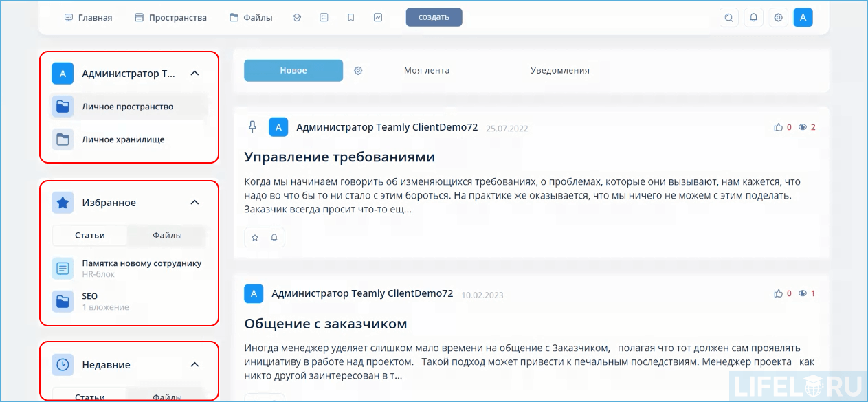Collapse the Недавние section

[194, 364]
